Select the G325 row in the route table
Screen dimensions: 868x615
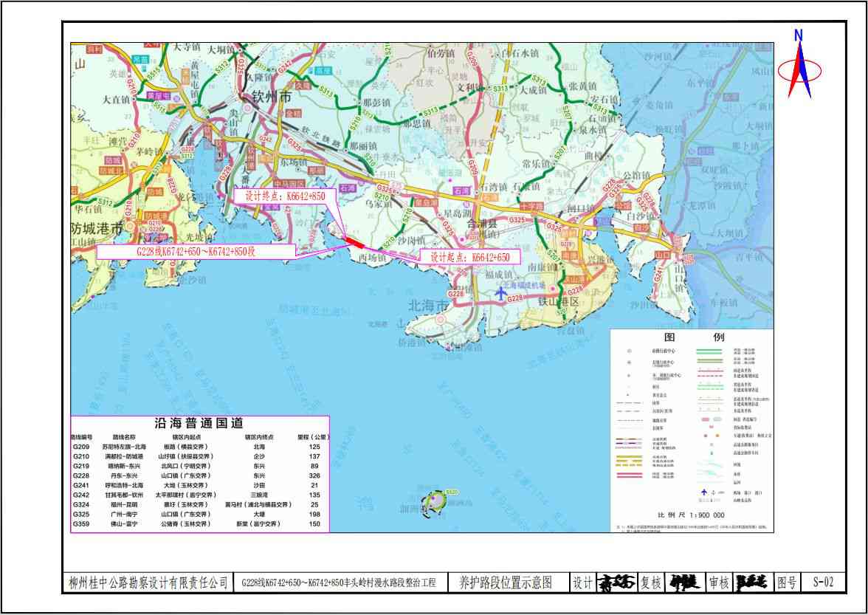199,514
